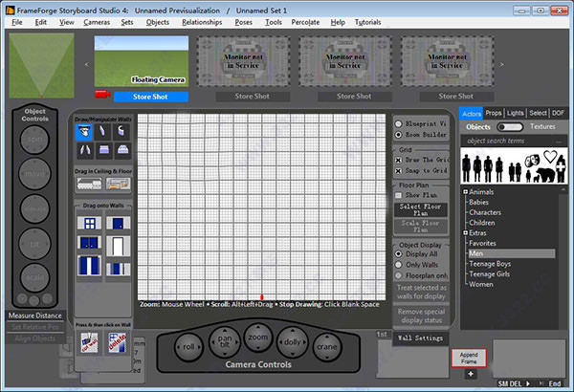The width and height of the screenshot is (574, 392).
Task: Click the End playback control
Action: click(x=555, y=383)
